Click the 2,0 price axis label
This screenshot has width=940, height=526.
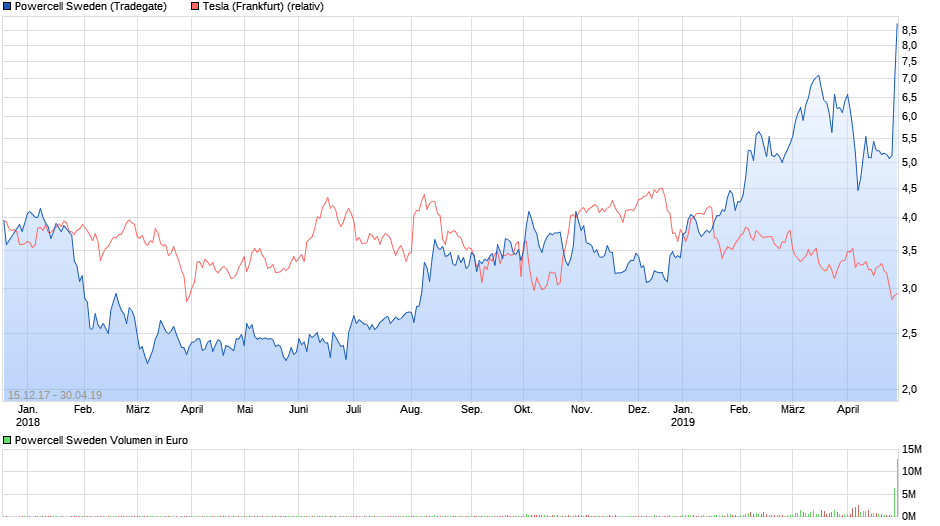[909, 389]
